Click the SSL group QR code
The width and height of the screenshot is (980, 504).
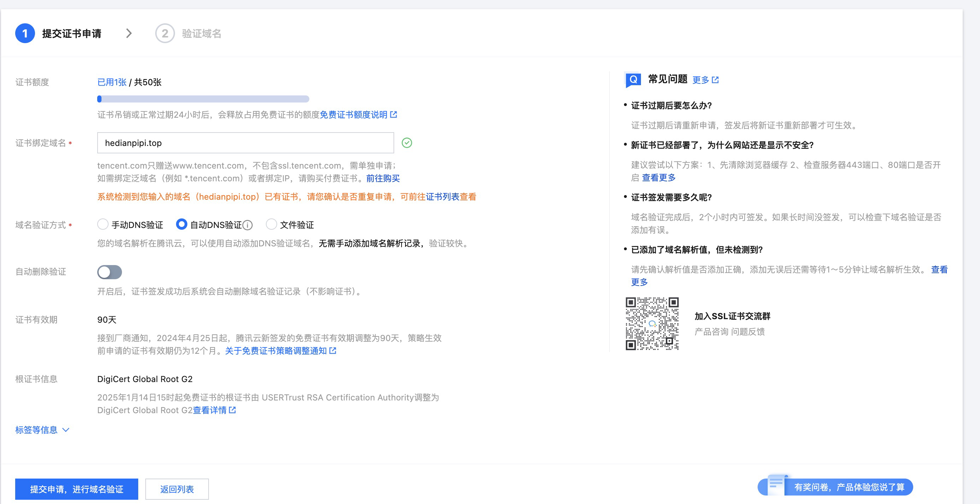[x=652, y=323]
